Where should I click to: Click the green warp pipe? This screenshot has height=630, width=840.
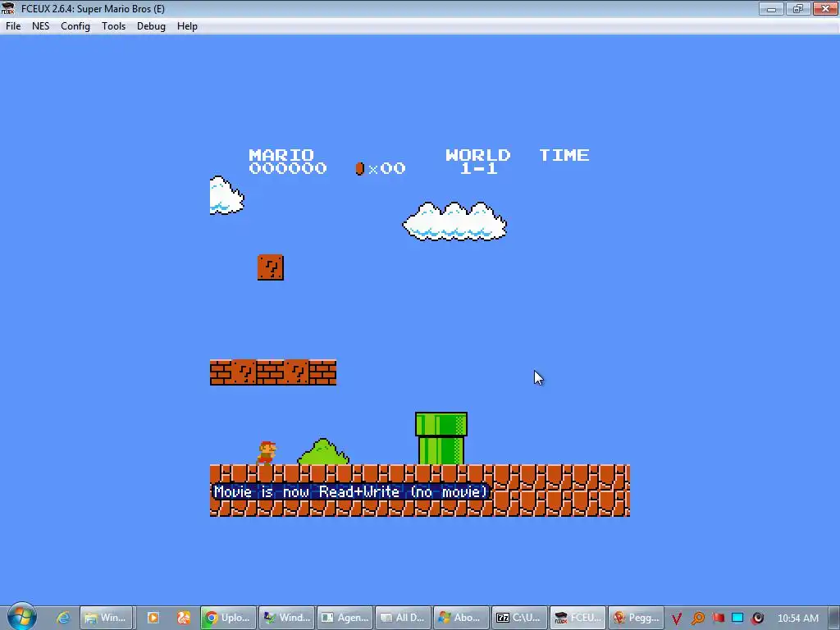[x=441, y=438]
